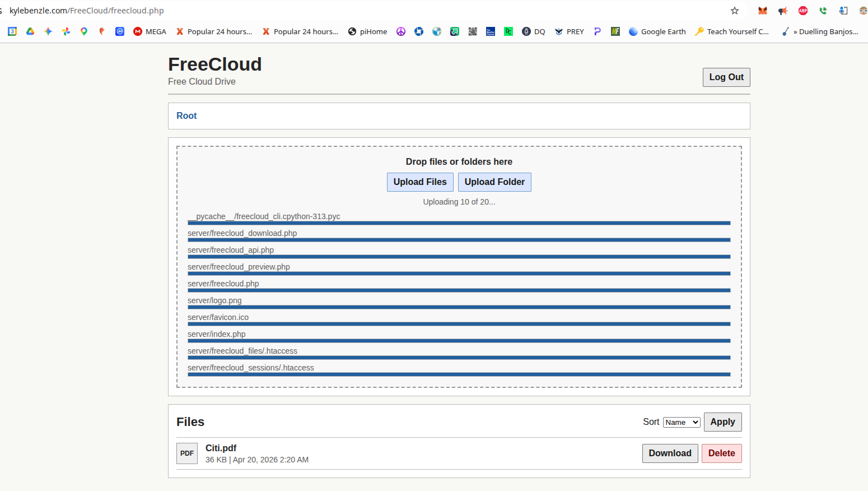
Task: Click the Log Out button
Action: click(726, 77)
